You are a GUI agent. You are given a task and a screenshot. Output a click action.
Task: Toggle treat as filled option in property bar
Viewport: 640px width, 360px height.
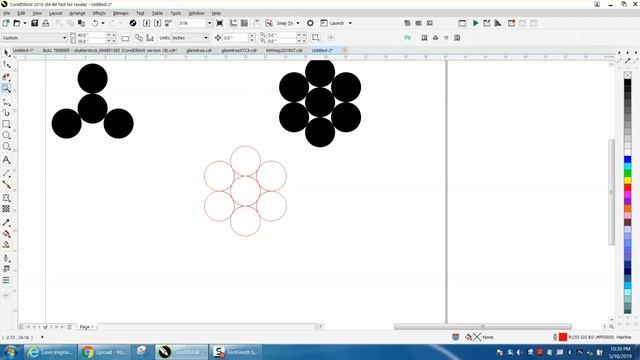[x=316, y=38]
